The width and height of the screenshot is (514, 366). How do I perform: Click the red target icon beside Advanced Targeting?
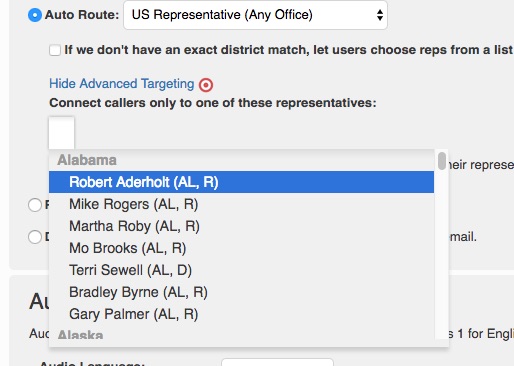[206, 85]
